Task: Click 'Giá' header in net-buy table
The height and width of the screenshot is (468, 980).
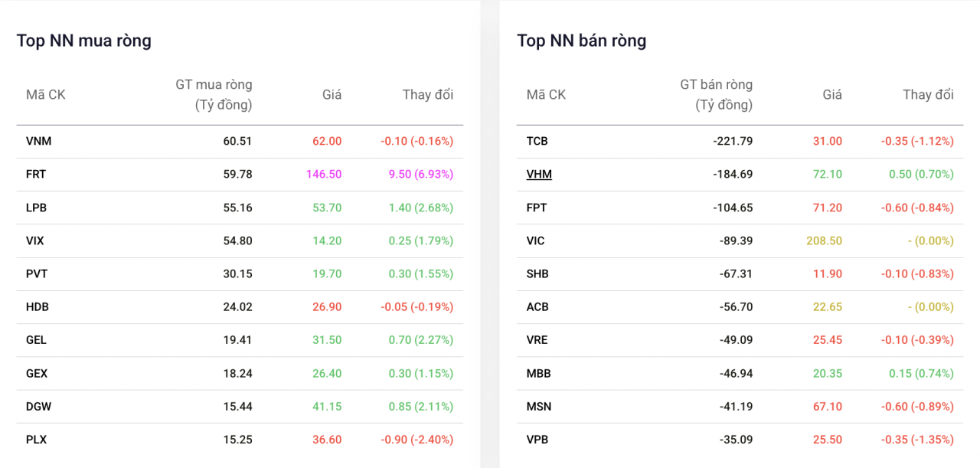Action: (x=332, y=94)
